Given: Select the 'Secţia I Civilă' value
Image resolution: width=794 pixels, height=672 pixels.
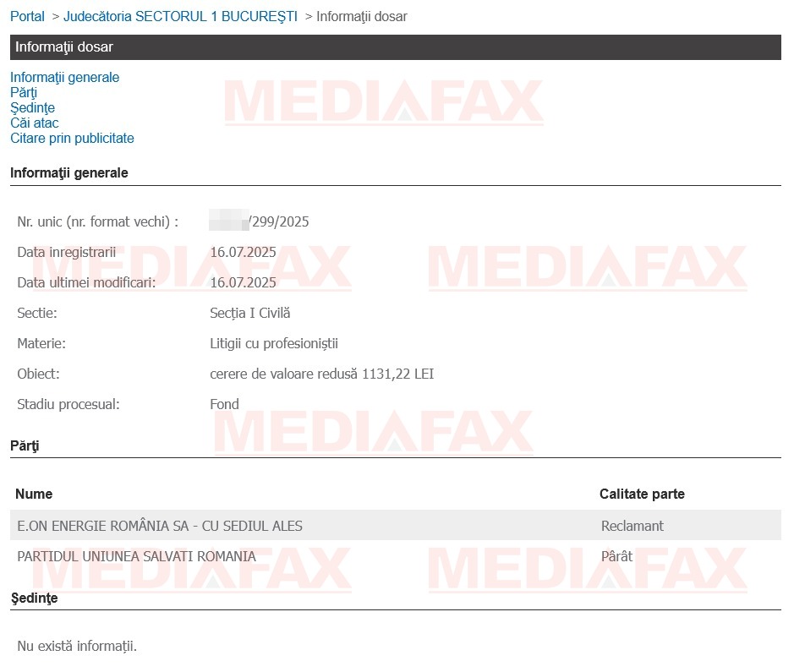Looking at the screenshot, I should coord(250,314).
